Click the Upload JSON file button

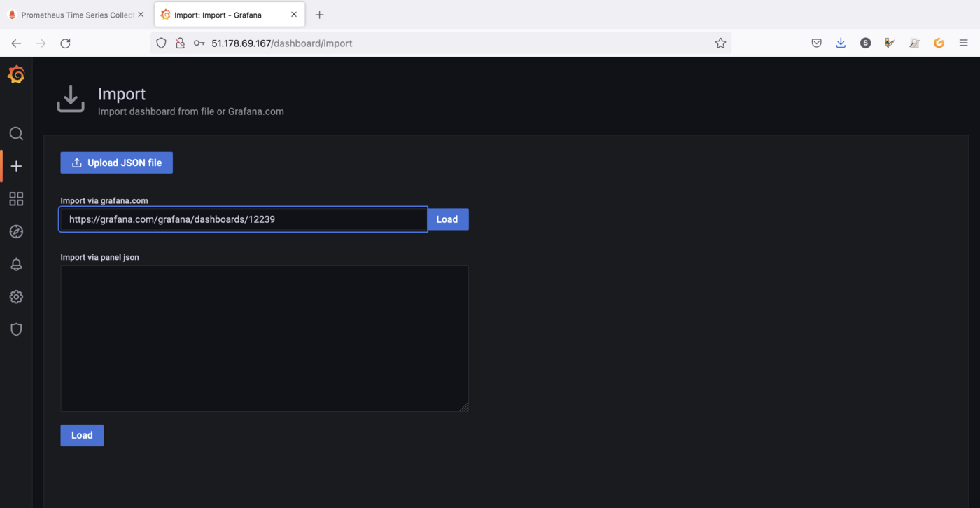(116, 163)
